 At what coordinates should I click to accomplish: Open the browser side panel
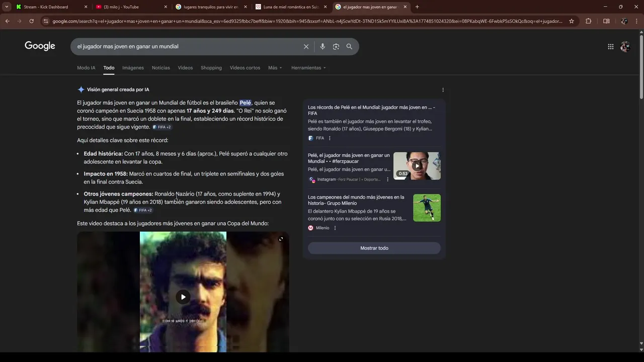606,21
